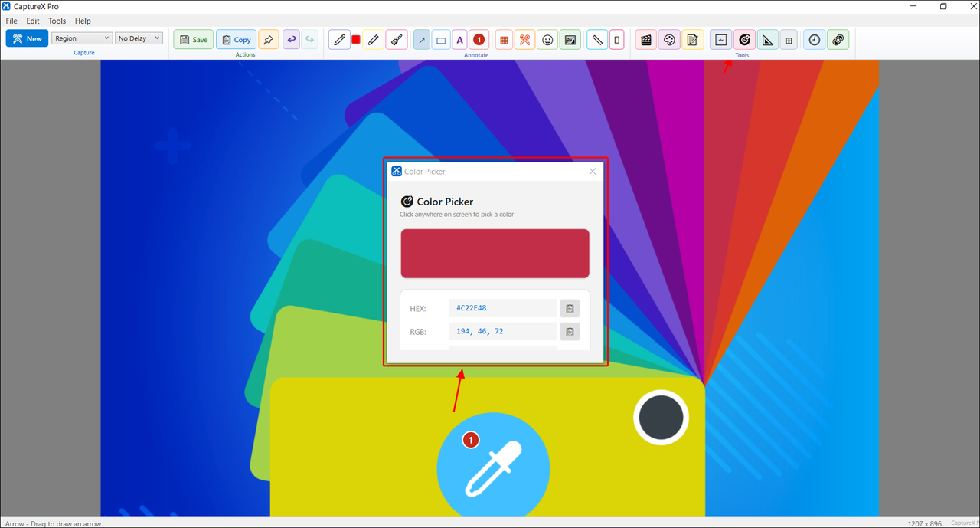Open the emoji sticker tool
The image size is (980, 528).
pyautogui.click(x=547, y=40)
